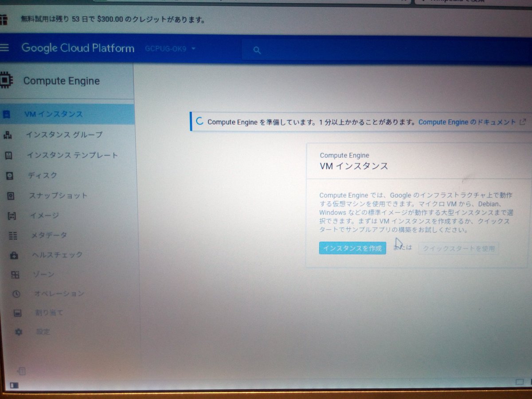Open Compute Engine のドキュメント link
The height and width of the screenshot is (399, 532).
467,122
